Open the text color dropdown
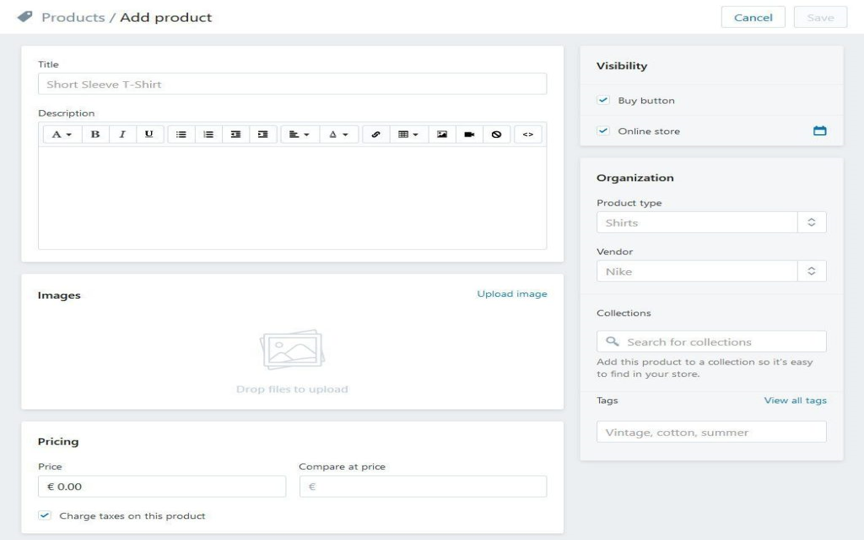864x540 pixels. [x=339, y=134]
